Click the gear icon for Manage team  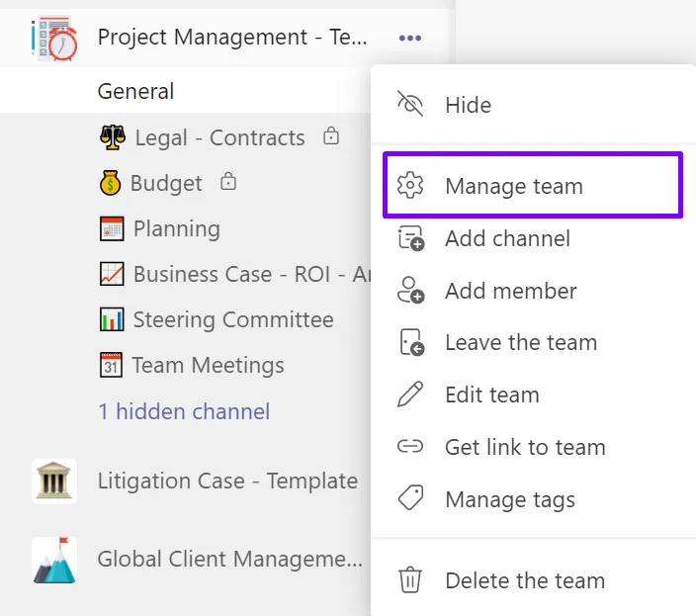tap(410, 185)
